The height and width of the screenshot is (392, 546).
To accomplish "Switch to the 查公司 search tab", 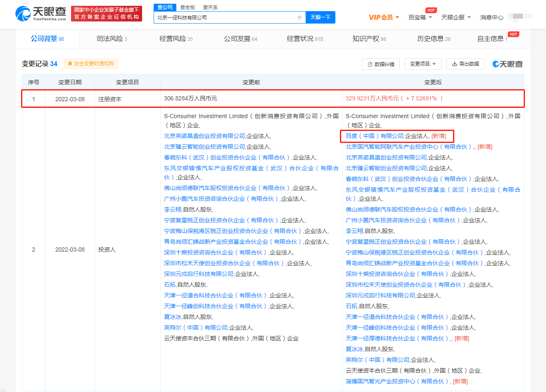I will point(165,7).
